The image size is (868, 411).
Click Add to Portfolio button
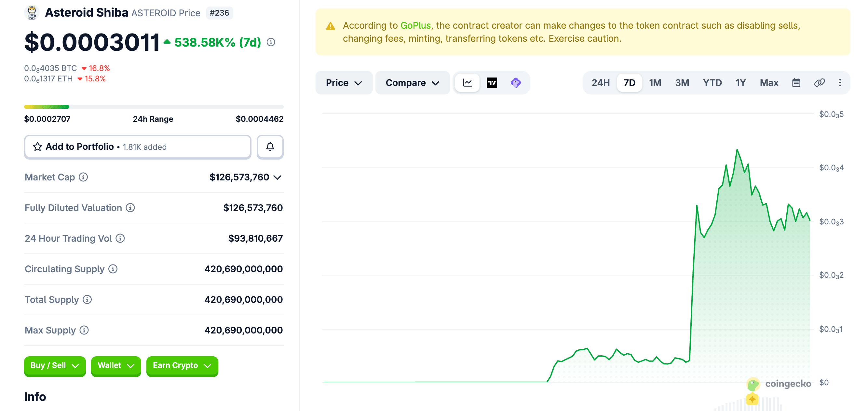point(138,147)
